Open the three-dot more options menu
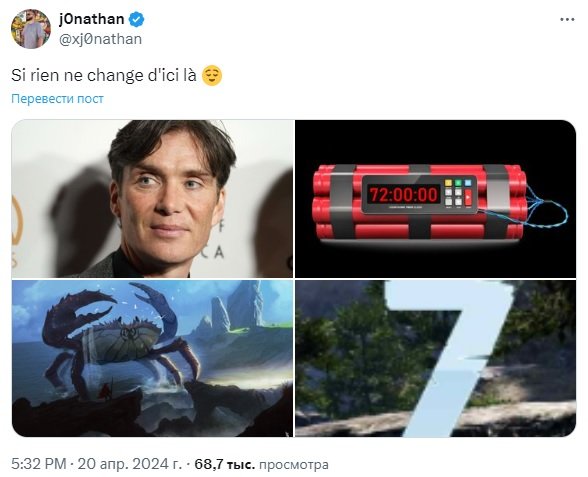The image size is (588, 477). point(567,20)
